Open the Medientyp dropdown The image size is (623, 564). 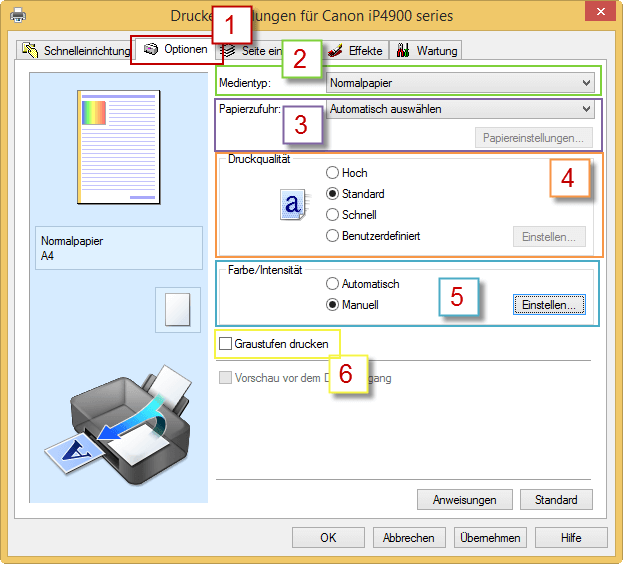(460, 83)
